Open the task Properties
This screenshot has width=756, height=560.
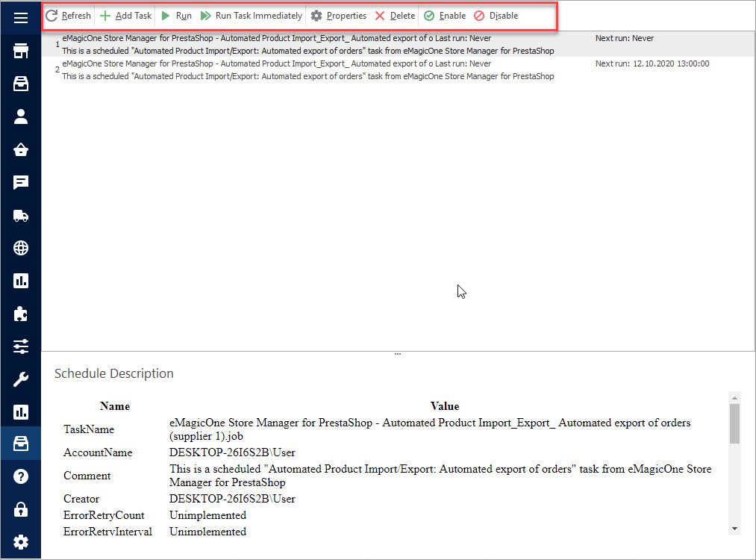point(339,16)
